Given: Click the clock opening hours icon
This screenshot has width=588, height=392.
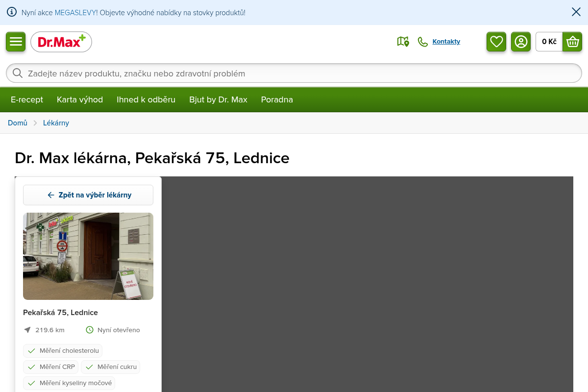Looking at the screenshot, I should (x=90, y=330).
